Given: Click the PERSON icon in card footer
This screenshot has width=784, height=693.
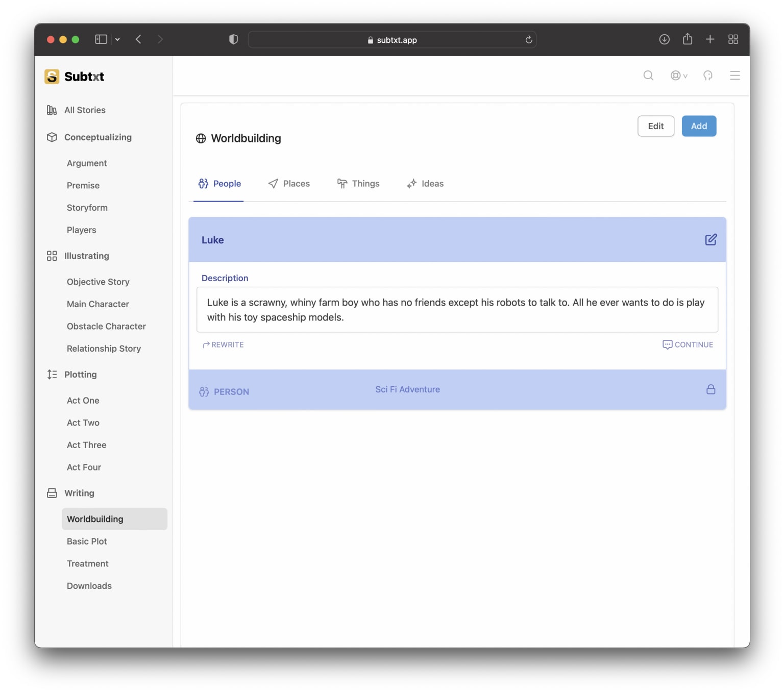Looking at the screenshot, I should click(x=204, y=392).
